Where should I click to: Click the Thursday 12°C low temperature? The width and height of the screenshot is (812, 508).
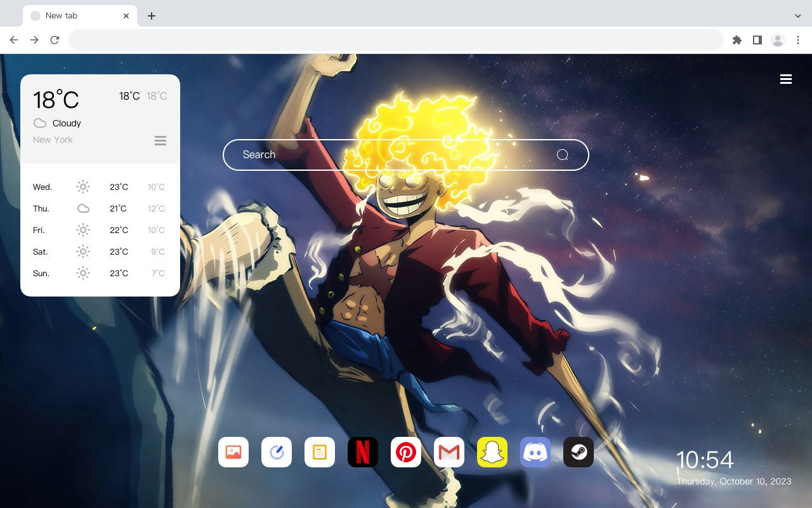coord(157,208)
